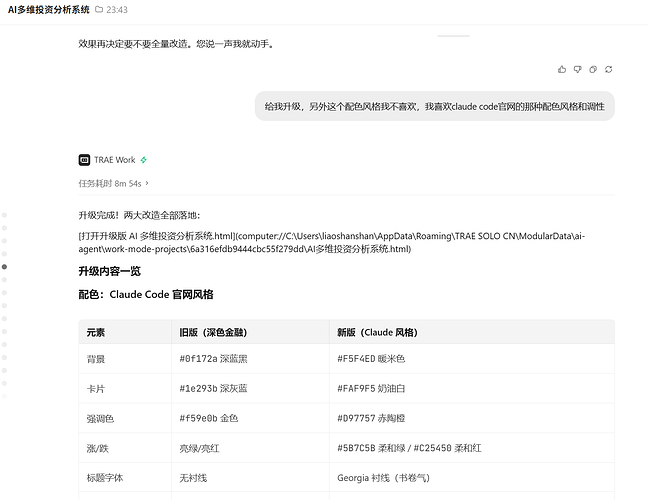The height and width of the screenshot is (500, 648).
Task: Open the upgraded AI多维投资分析系统.html file link
Action: [331, 243]
